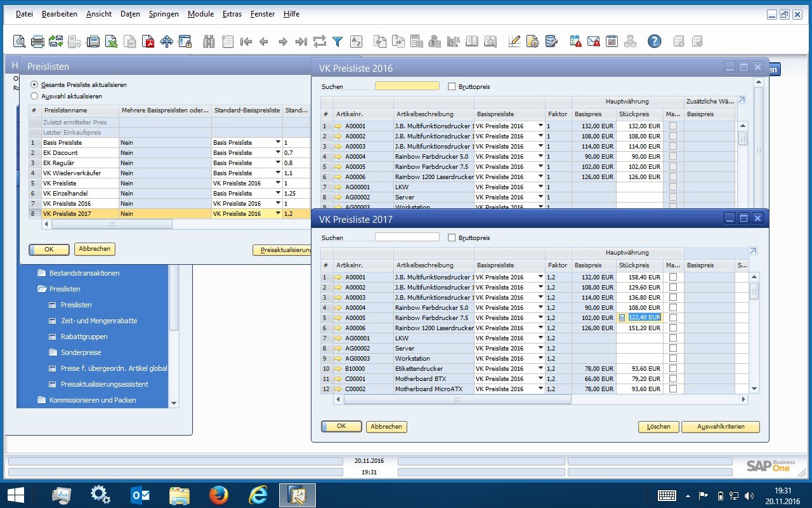Tick manual checkbox for row 10 Etikettendrucker

point(673,369)
